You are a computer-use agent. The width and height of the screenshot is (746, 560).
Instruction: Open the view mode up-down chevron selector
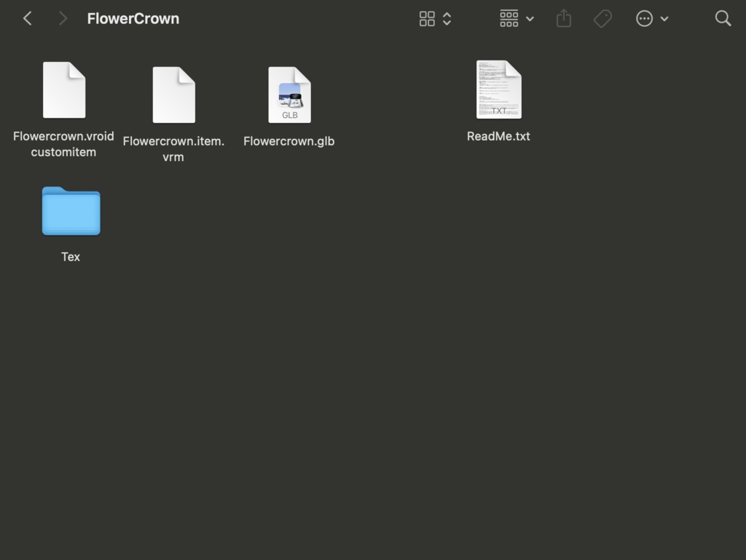(x=447, y=19)
